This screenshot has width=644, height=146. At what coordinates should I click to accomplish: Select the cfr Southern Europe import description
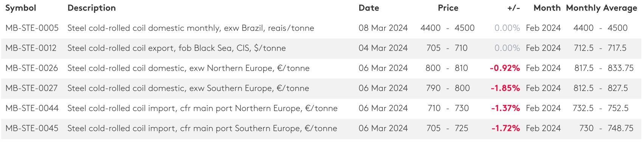tap(202, 128)
